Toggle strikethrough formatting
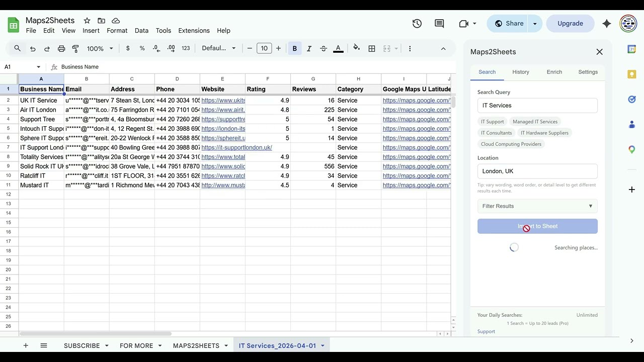Image resolution: width=644 pixels, height=362 pixels. pos(324,48)
